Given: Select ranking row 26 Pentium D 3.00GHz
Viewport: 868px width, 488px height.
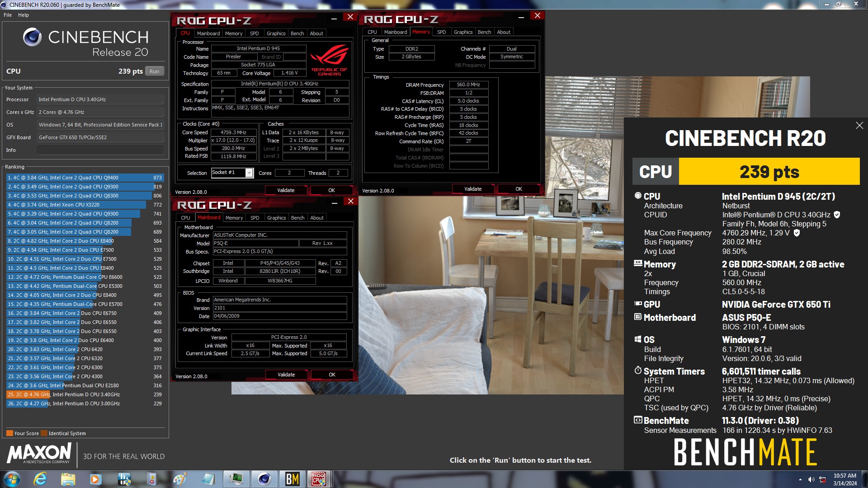Looking at the screenshot, I should pos(85,404).
